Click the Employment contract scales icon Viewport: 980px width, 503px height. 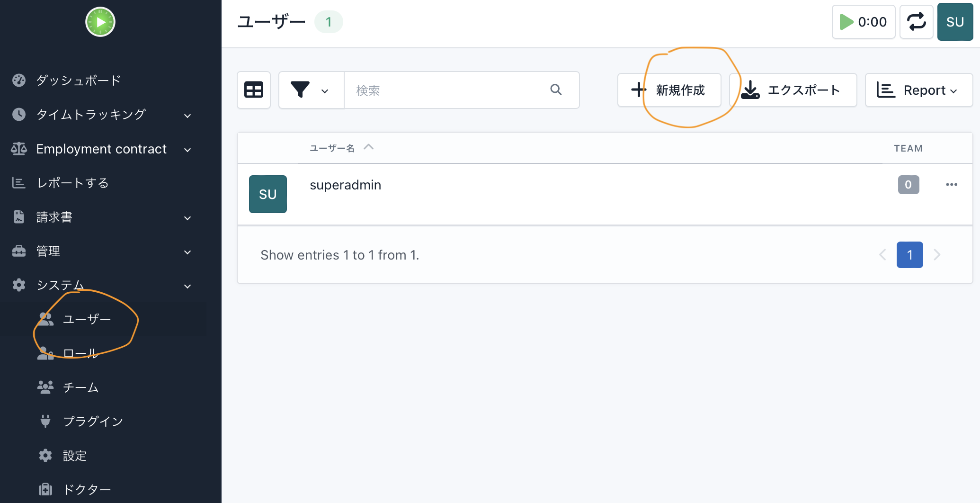click(19, 149)
